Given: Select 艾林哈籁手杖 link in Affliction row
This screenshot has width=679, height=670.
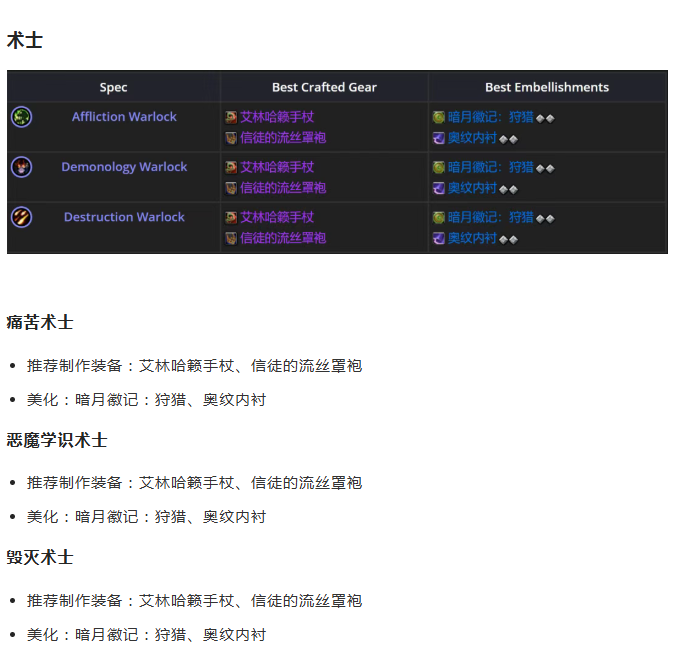Looking at the screenshot, I should click(x=277, y=117).
